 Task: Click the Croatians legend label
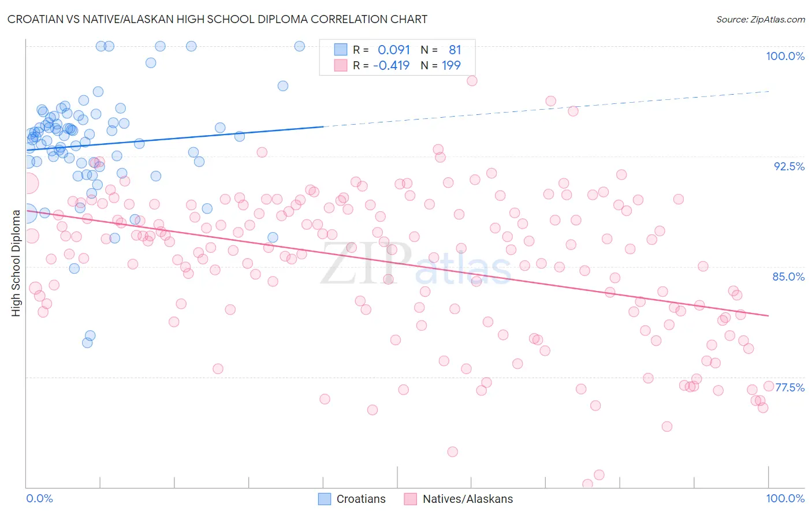pyautogui.click(x=361, y=499)
